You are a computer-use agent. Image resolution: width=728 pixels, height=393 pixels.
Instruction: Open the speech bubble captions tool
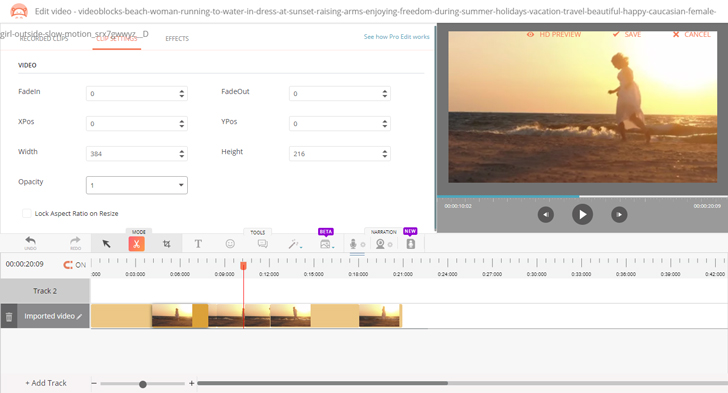click(263, 244)
